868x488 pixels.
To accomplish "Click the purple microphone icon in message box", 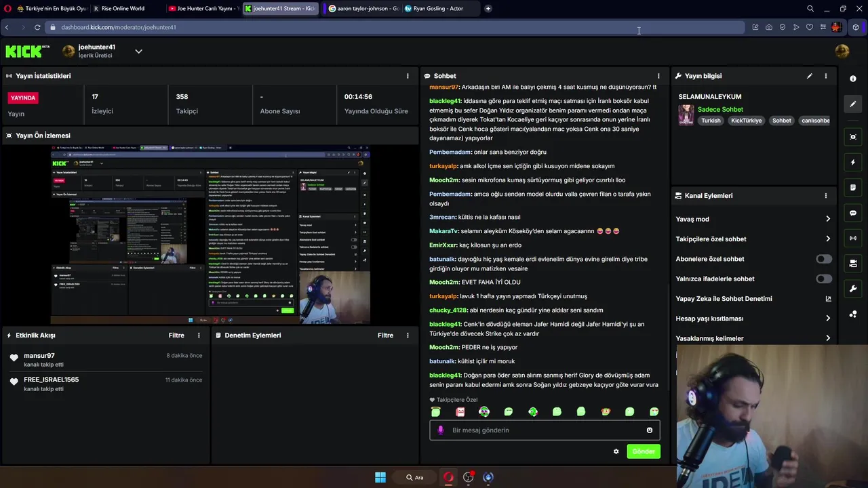I will pos(441,430).
